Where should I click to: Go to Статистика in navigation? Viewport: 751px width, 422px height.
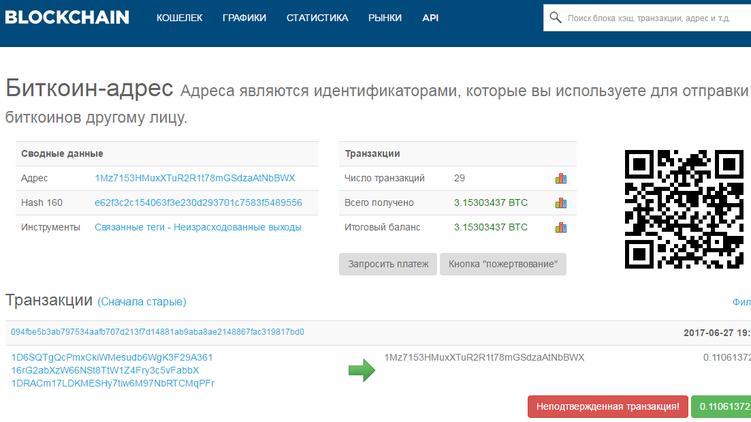(317, 18)
